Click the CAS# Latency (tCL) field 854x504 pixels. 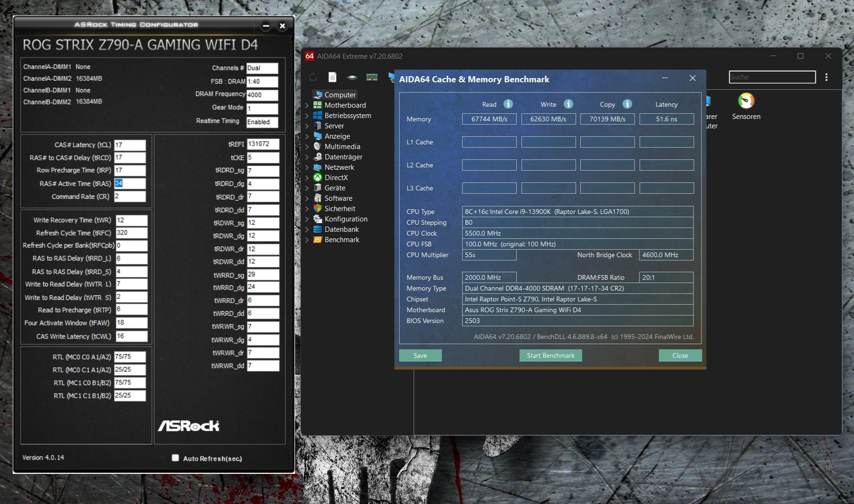[x=130, y=145]
